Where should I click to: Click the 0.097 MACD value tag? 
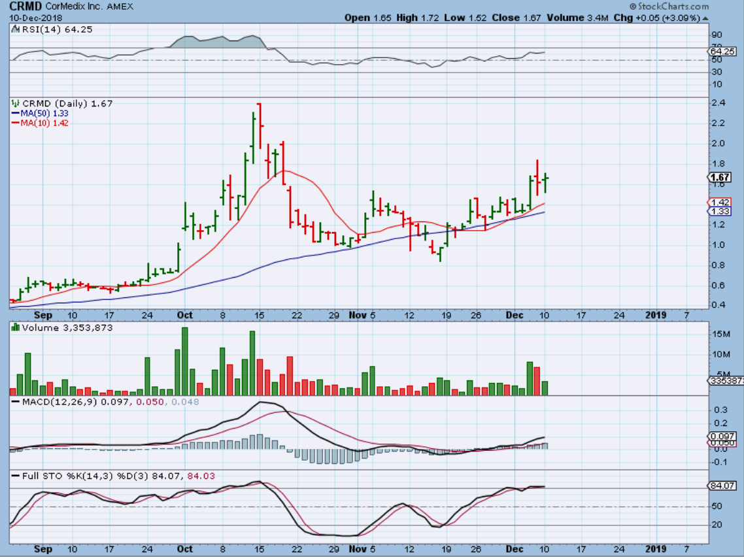[722, 436]
